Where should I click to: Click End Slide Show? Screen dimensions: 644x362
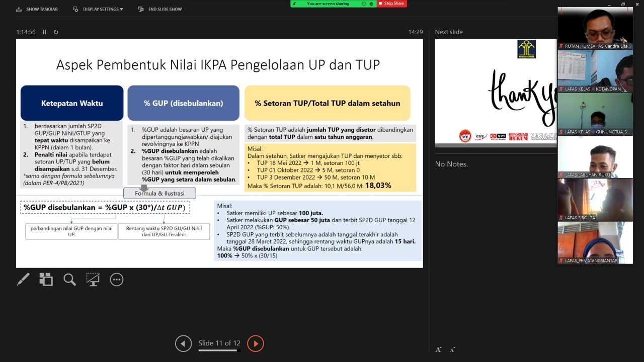(x=160, y=9)
